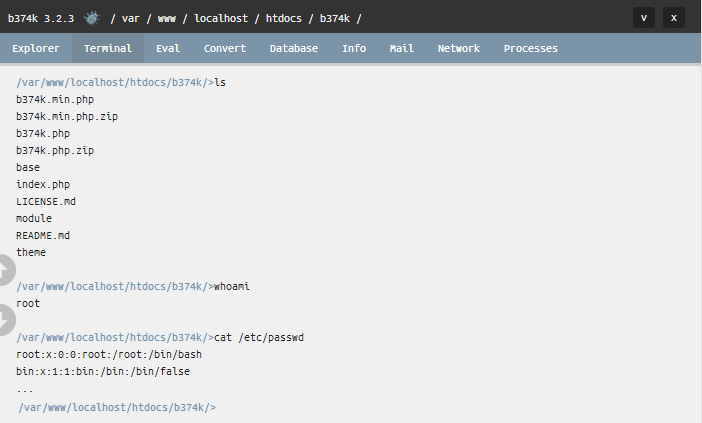Click 'localhost' in the path breadcrumb
The image size is (702, 423).
pyautogui.click(x=221, y=18)
